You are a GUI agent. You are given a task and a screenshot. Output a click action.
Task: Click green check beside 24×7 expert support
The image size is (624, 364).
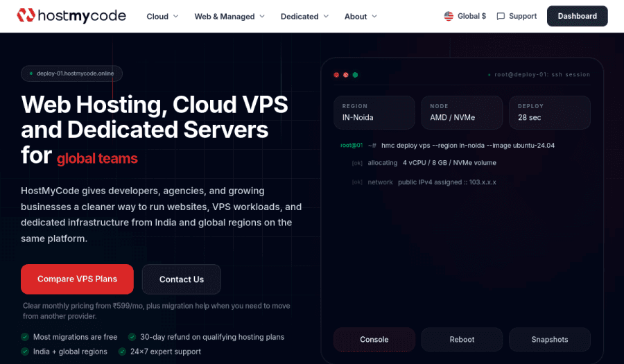122,352
